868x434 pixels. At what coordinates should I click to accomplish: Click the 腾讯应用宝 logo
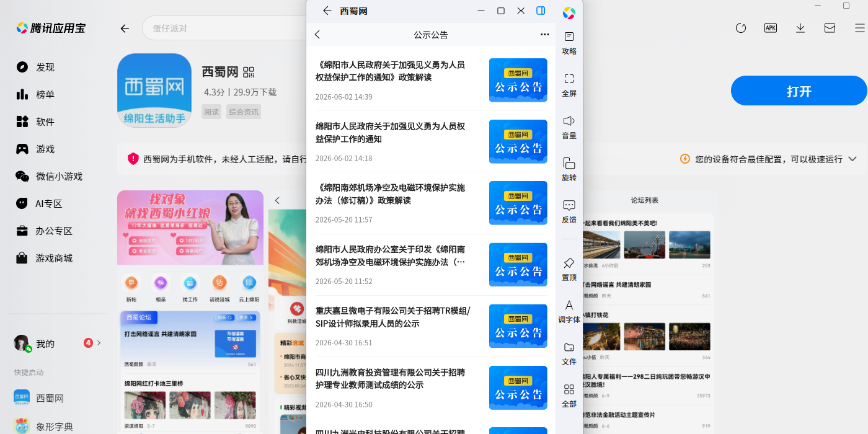click(x=51, y=28)
